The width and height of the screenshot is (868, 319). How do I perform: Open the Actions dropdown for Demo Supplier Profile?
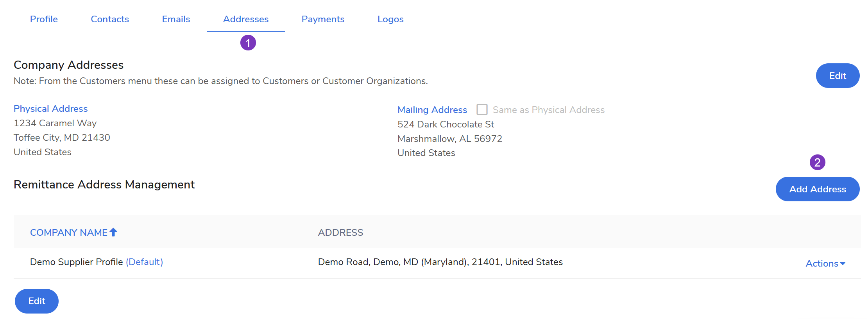coord(825,263)
